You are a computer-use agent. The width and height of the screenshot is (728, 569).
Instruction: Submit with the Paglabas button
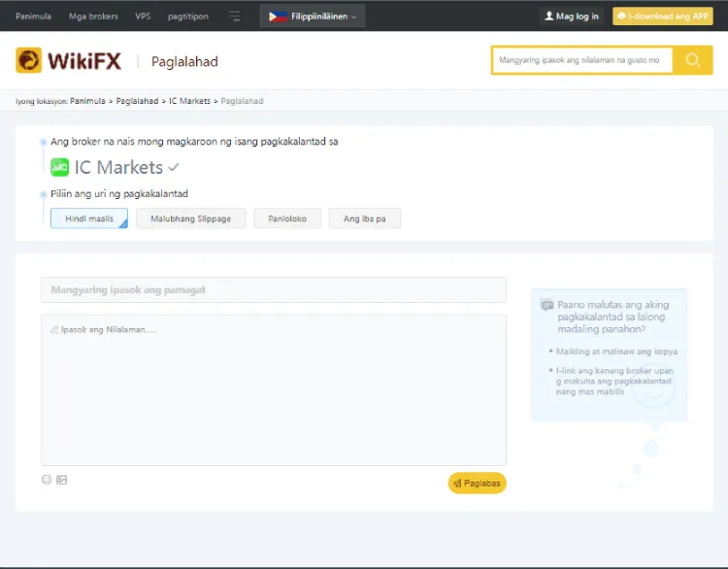coord(477,484)
